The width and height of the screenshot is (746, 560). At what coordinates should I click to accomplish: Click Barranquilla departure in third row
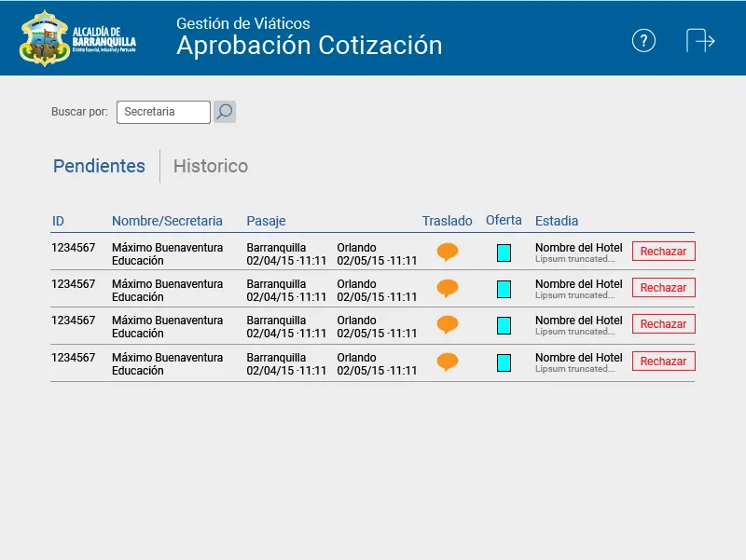(x=276, y=321)
